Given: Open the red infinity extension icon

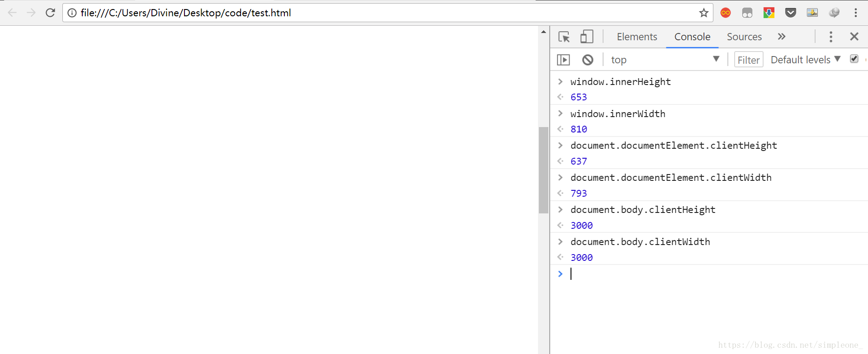Looking at the screenshot, I should coord(726,13).
